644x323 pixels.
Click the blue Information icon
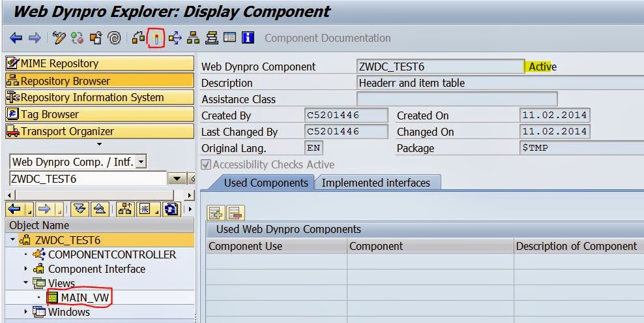click(x=248, y=38)
